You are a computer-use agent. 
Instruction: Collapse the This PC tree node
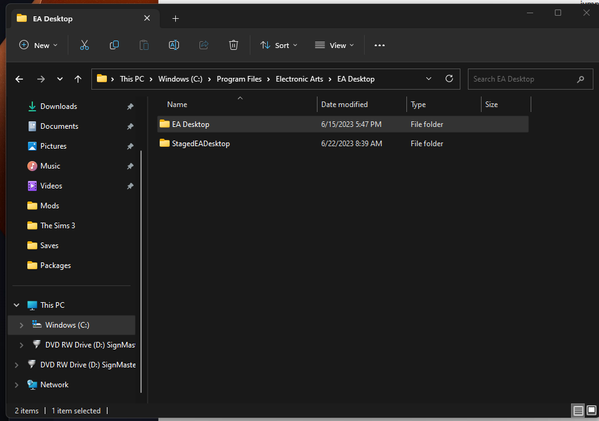(16, 305)
